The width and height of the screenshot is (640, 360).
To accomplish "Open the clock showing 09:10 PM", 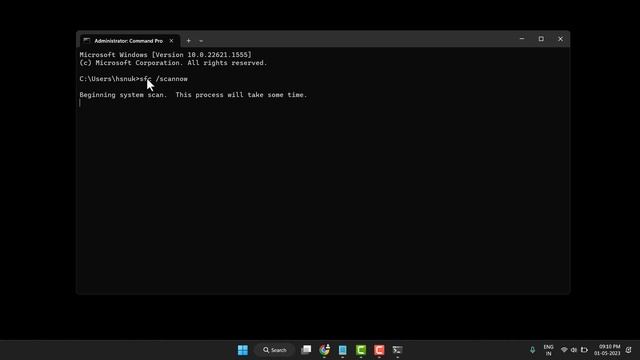I will [607, 350].
